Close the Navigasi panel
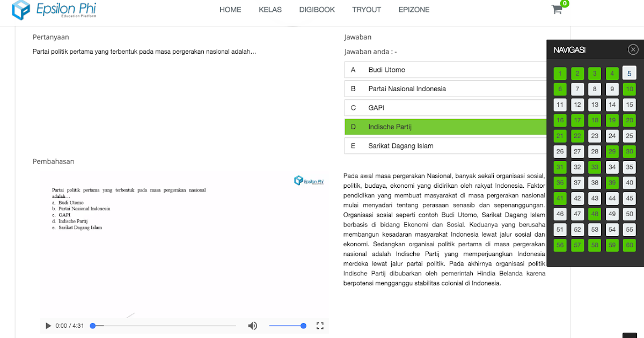The height and width of the screenshot is (338, 644). [633, 50]
